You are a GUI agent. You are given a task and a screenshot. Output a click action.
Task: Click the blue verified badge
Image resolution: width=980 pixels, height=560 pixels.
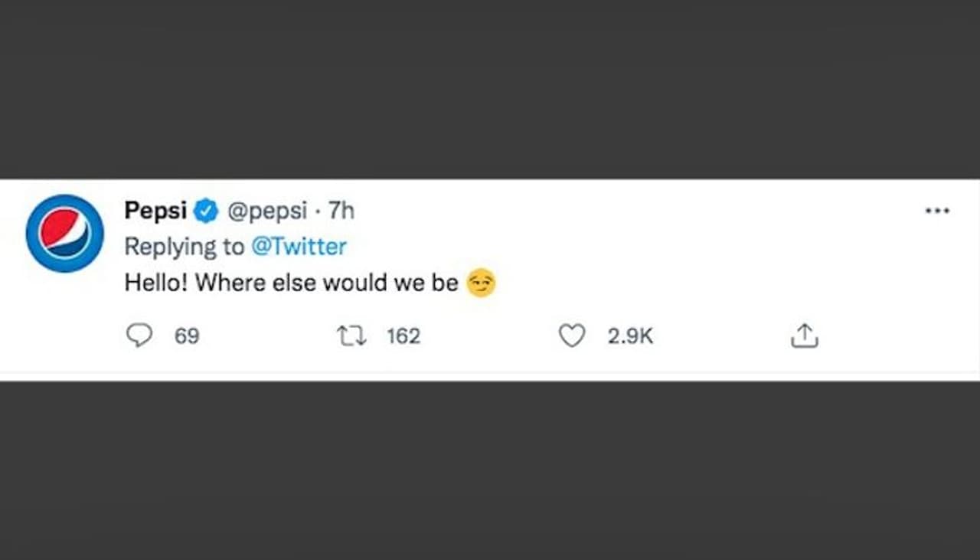205,211
